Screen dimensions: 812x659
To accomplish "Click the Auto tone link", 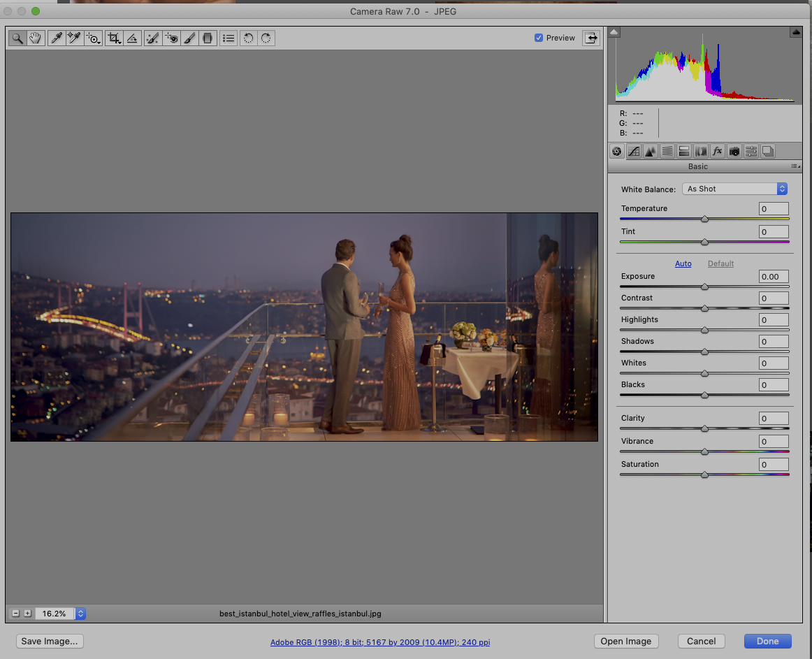I will (683, 263).
